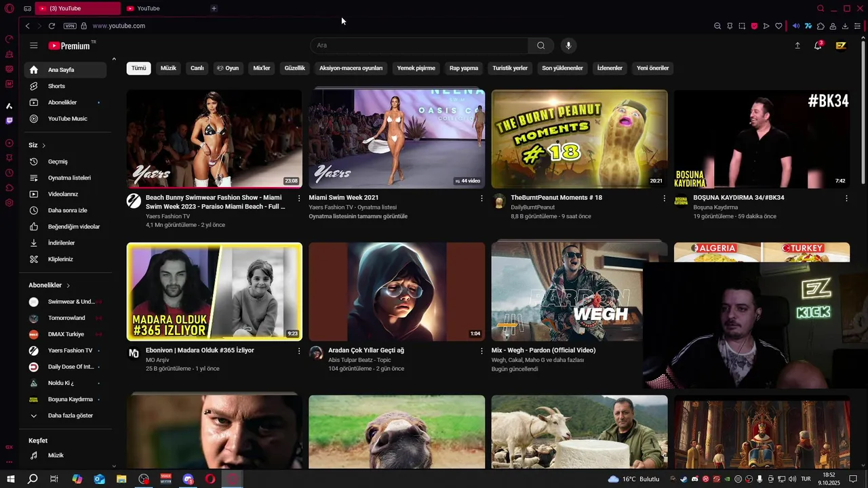
Task: Expand the Siz section chevron
Action: pyautogui.click(x=43, y=146)
